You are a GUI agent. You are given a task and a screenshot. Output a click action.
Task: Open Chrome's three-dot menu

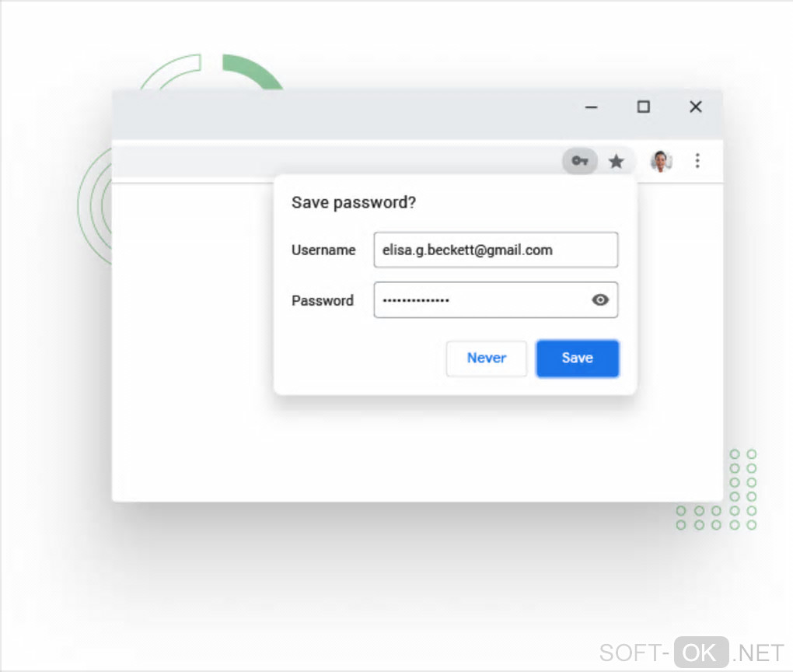[697, 161]
